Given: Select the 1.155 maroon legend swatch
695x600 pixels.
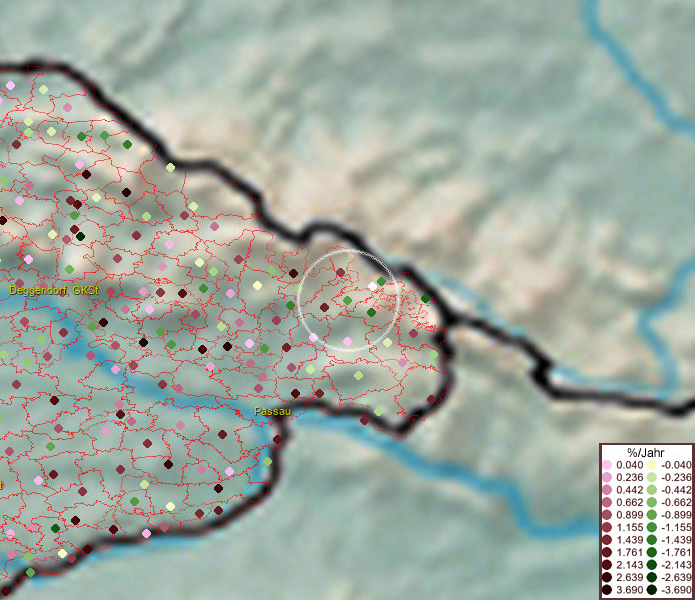Looking at the screenshot, I should [x=607, y=527].
